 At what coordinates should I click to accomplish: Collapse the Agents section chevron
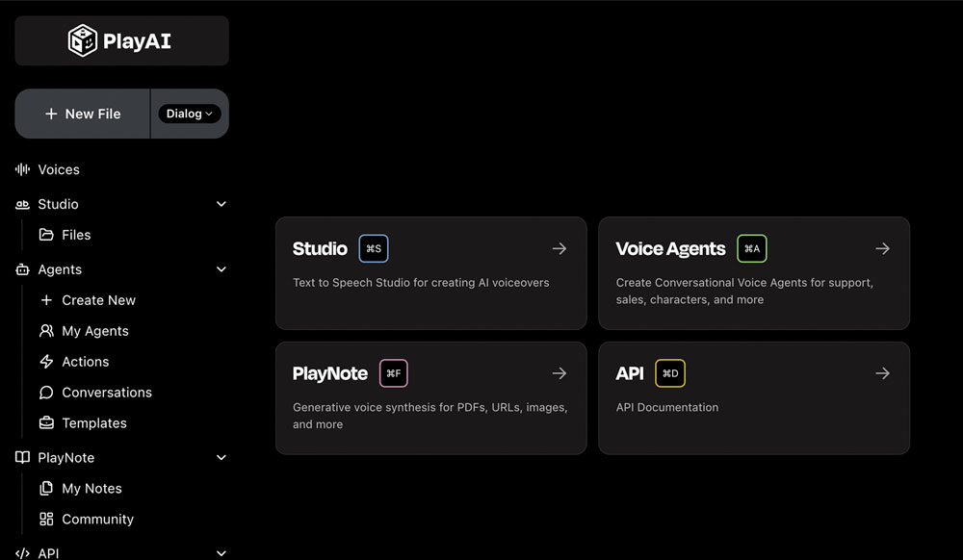coord(221,269)
